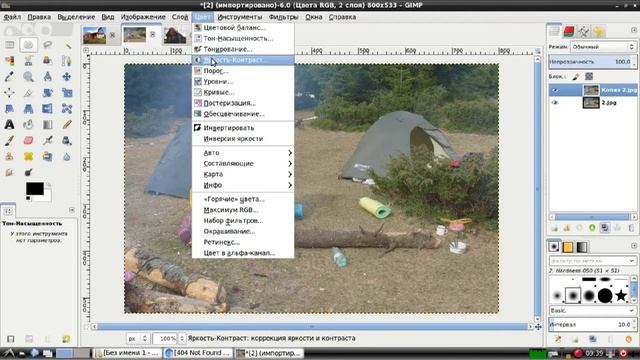
Task: Choose Кривые... menu entry
Action: (243, 92)
